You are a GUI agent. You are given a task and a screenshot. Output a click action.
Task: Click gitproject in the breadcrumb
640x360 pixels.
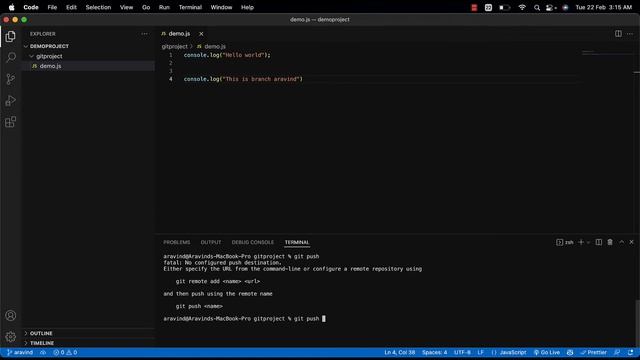pos(174,47)
